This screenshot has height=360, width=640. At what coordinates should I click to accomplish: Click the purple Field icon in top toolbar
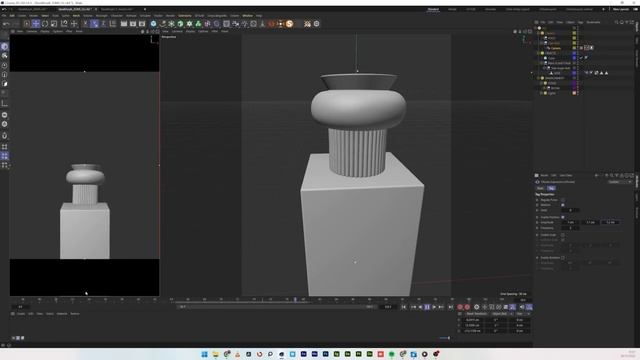click(x=217, y=24)
